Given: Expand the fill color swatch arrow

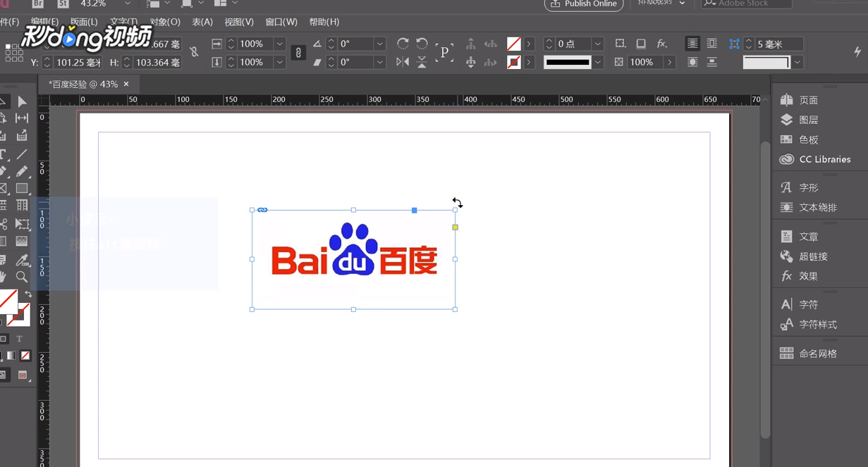Looking at the screenshot, I should (529, 44).
